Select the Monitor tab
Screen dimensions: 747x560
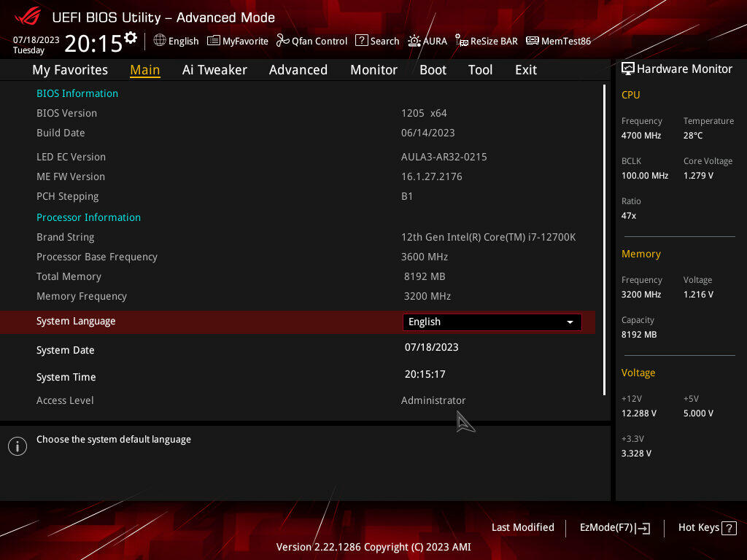373,70
